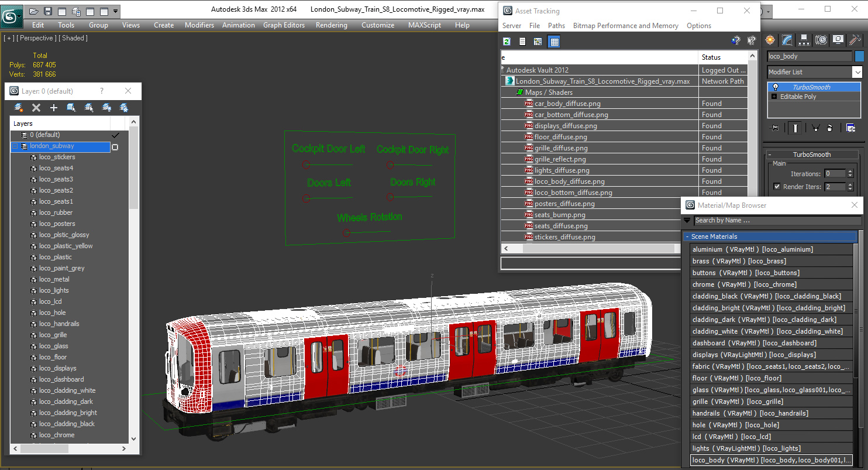This screenshot has width=868, height=470.
Task: Collapse the london_subway layer tree
Action: [15, 146]
